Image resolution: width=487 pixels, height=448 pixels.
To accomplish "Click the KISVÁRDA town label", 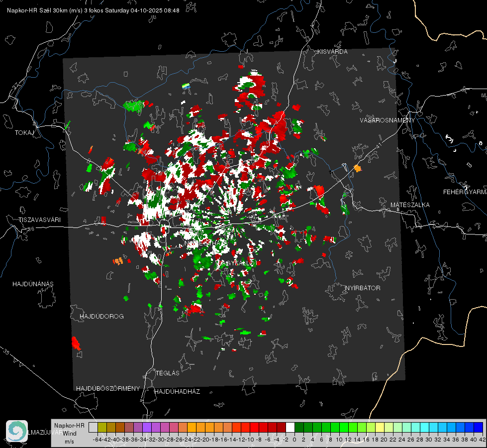I will (x=332, y=52).
